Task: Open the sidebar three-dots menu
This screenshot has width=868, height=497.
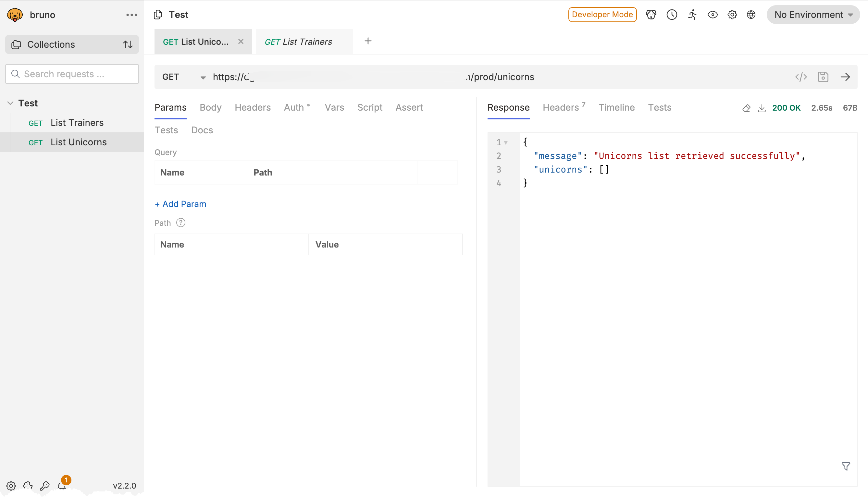Action: [131, 15]
